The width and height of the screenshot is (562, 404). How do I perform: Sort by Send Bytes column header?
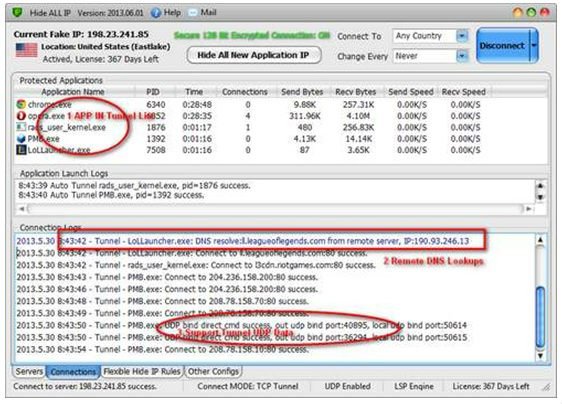coord(303,92)
